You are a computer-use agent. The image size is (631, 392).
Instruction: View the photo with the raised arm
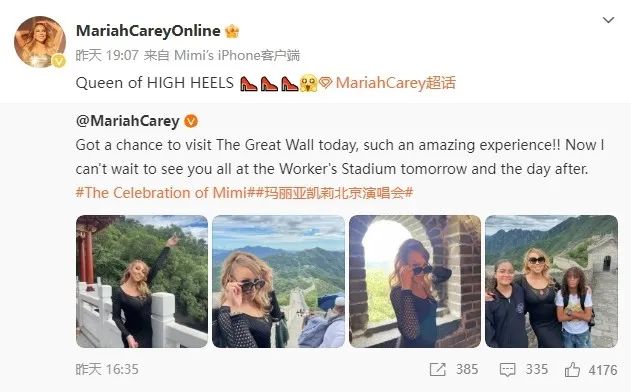point(142,281)
